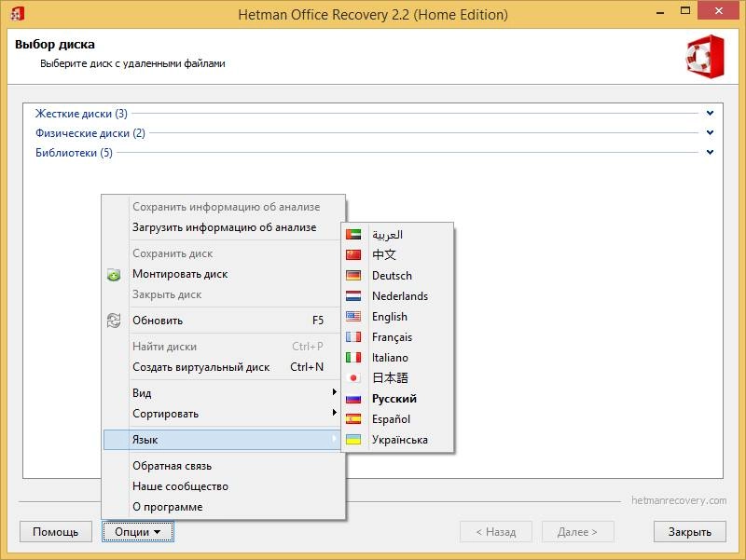
Task: Switch language to 日本語
Action: coord(397,378)
